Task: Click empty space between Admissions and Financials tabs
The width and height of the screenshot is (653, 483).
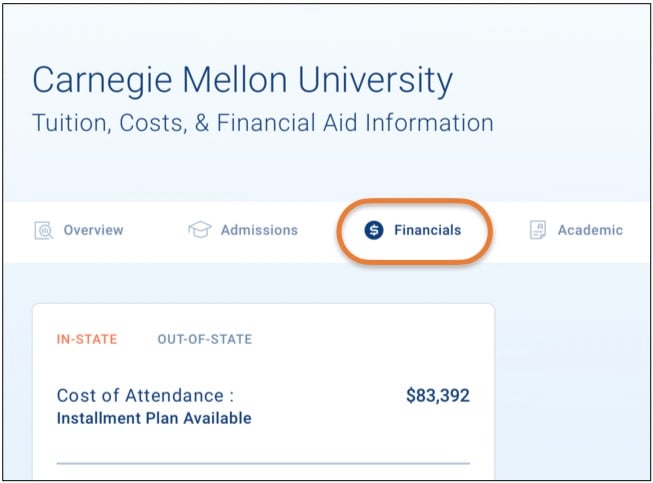Action: click(x=317, y=230)
